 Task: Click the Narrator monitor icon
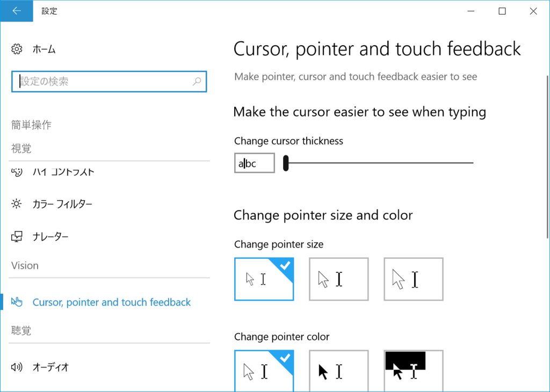17,236
